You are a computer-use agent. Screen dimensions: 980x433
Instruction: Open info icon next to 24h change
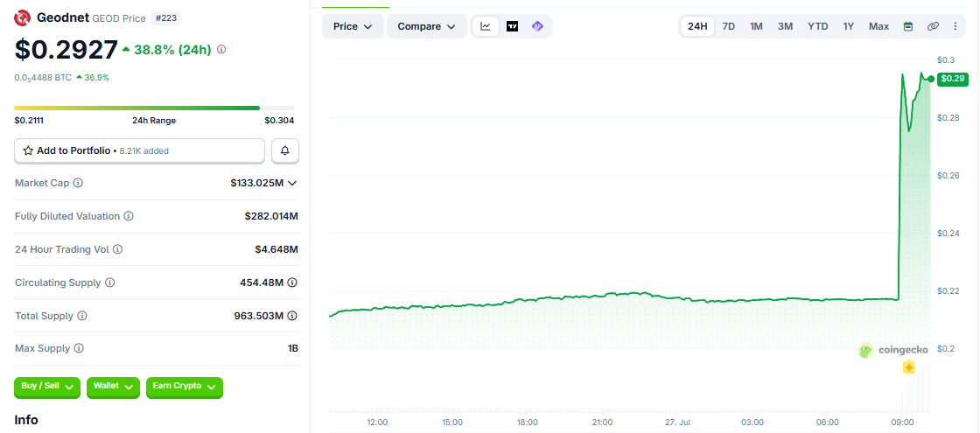(221, 49)
